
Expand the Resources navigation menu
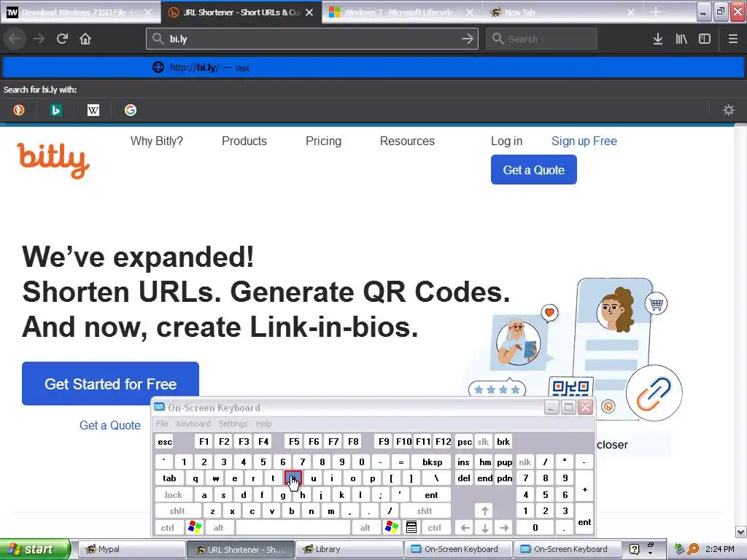407,141
